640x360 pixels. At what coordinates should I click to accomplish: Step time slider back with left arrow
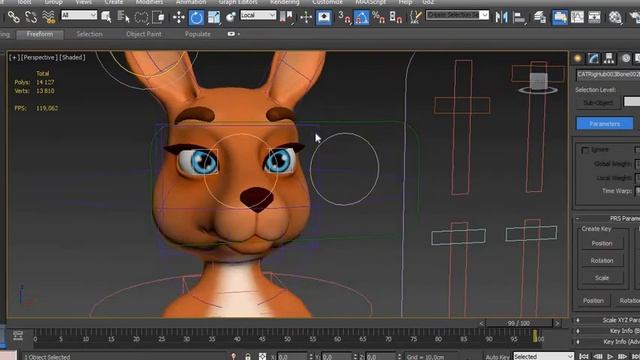coord(482,323)
